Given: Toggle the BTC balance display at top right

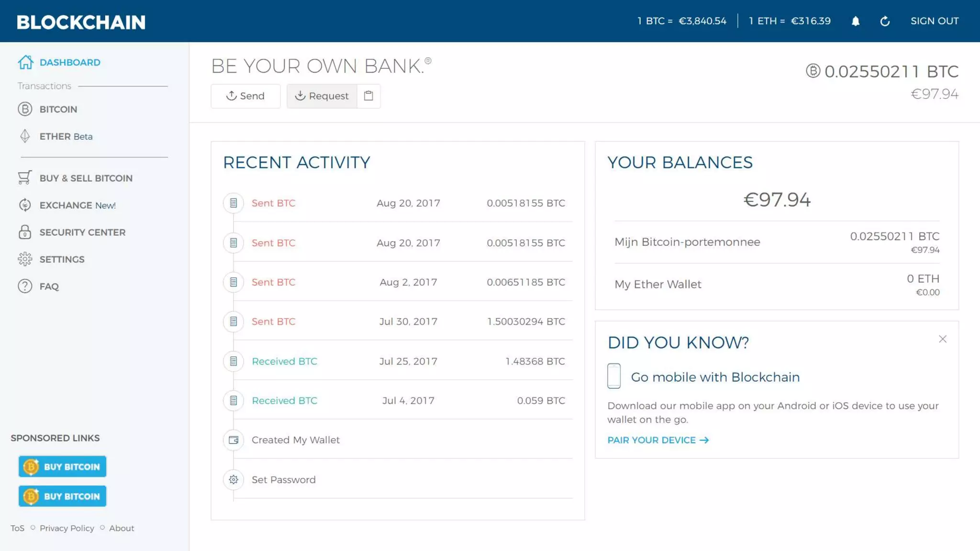Looking at the screenshot, I should click(882, 72).
